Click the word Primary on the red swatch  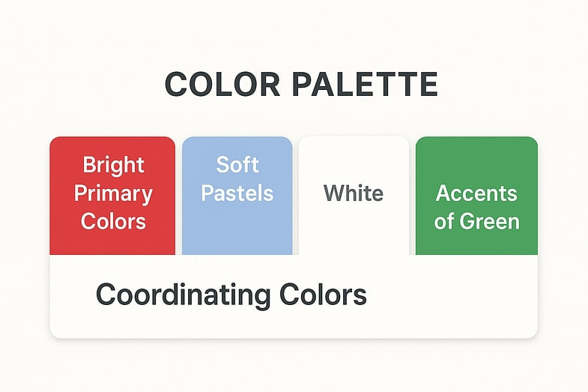tap(113, 194)
